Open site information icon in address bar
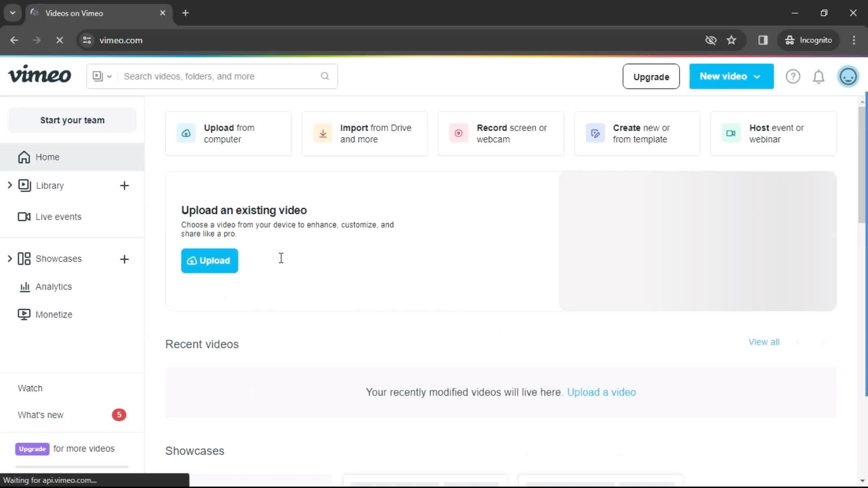Screen dimensions: 868x488 point(87,40)
